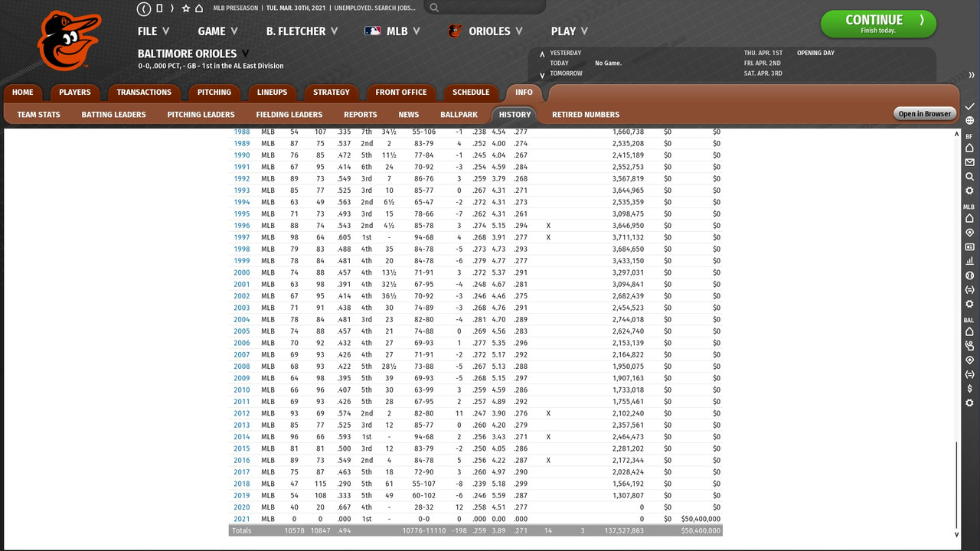Click the forward navigation arrow in top bar
The image size is (980, 551).
(x=172, y=8)
